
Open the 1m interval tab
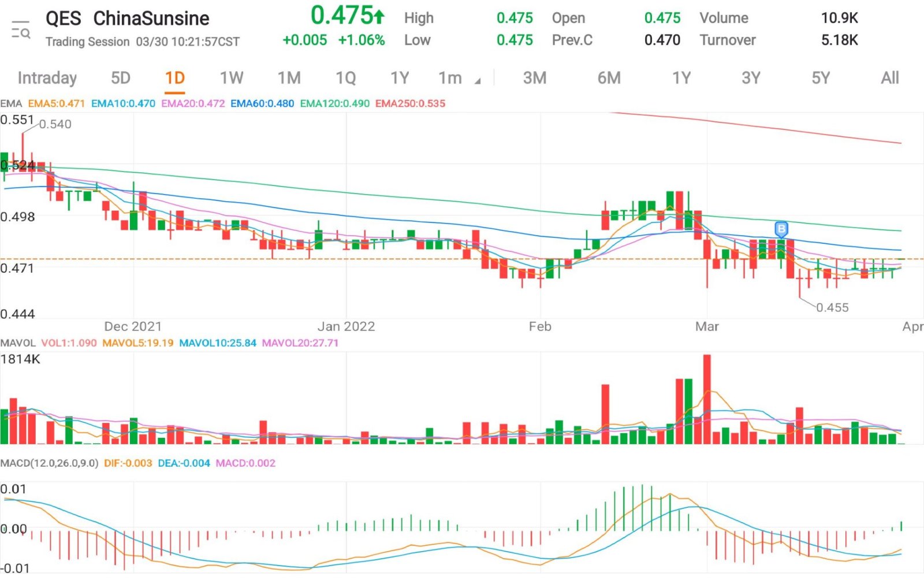[x=450, y=78]
